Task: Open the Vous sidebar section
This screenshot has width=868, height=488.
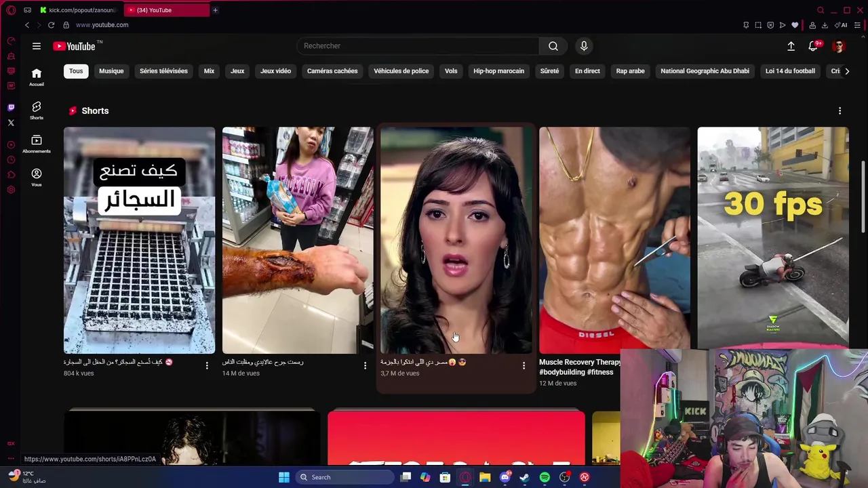Action: click(x=37, y=178)
